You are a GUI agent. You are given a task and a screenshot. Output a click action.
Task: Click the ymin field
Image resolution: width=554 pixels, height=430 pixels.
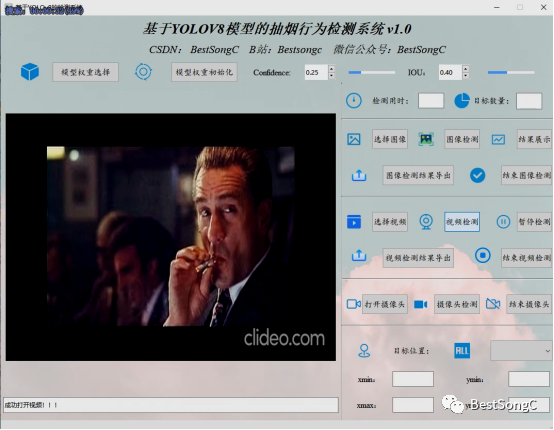(529, 379)
